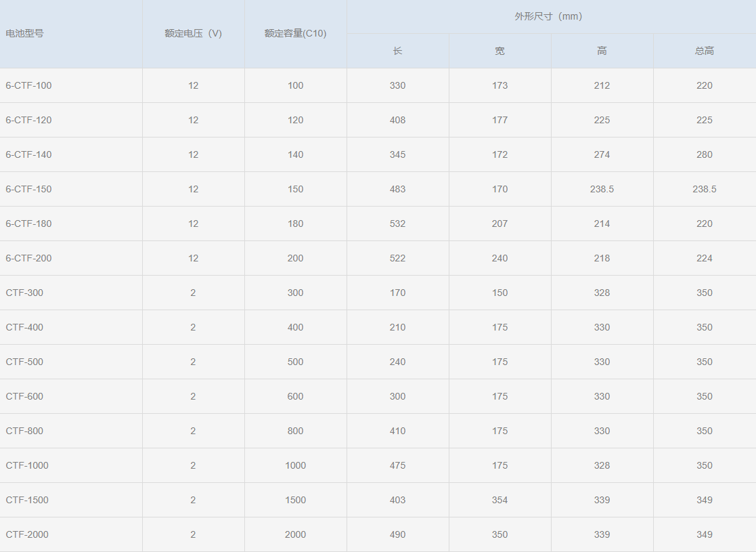The width and height of the screenshot is (756, 552).
Task: Click the 电池型号 column header
Action: (25, 33)
